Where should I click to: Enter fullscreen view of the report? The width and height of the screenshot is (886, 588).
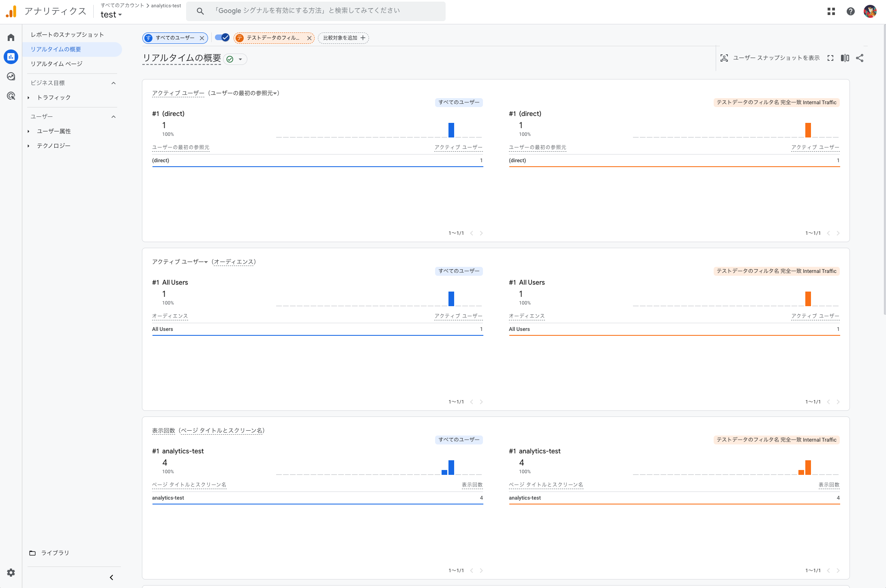[x=830, y=58]
